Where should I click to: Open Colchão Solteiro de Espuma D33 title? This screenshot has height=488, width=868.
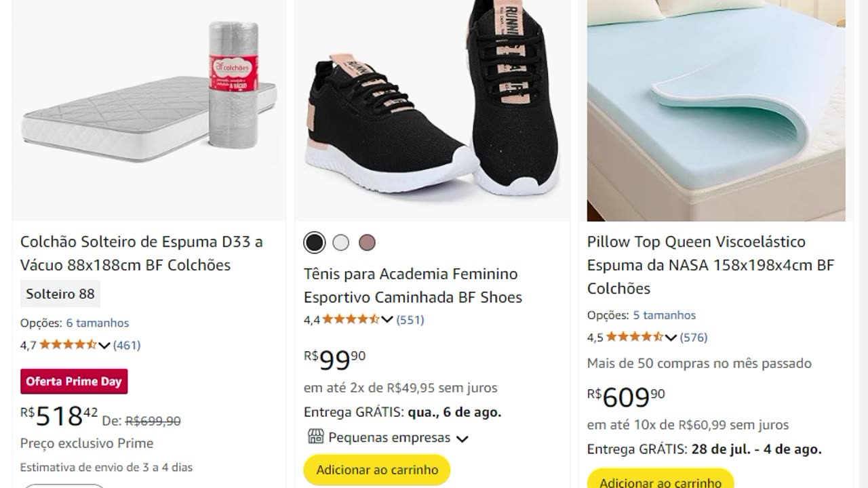click(141, 253)
